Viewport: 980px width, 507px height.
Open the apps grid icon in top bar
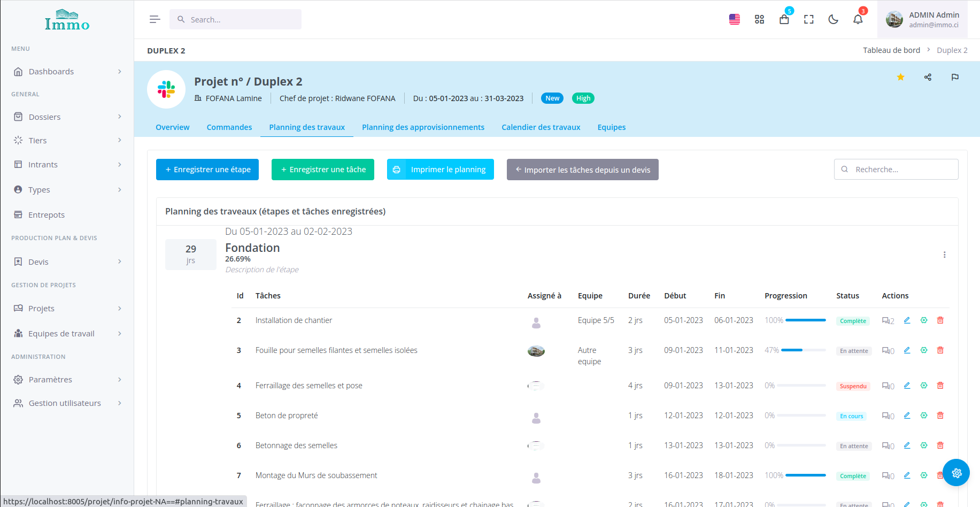pos(759,20)
